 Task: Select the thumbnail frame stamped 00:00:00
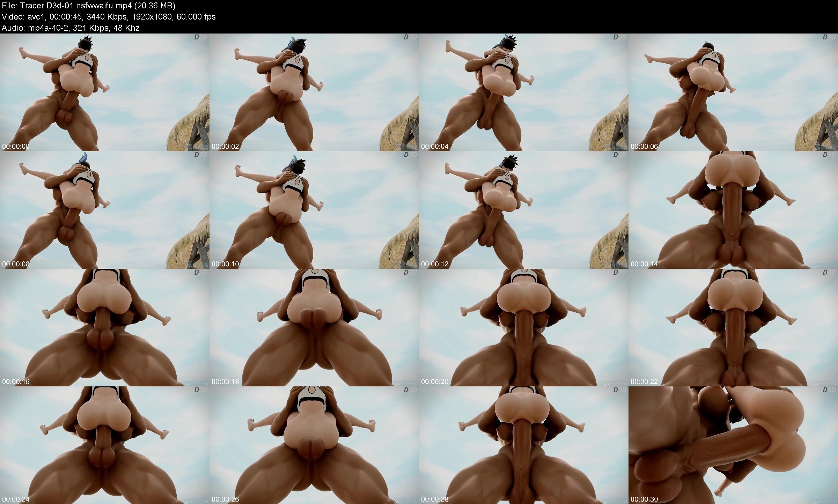coord(105,92)
